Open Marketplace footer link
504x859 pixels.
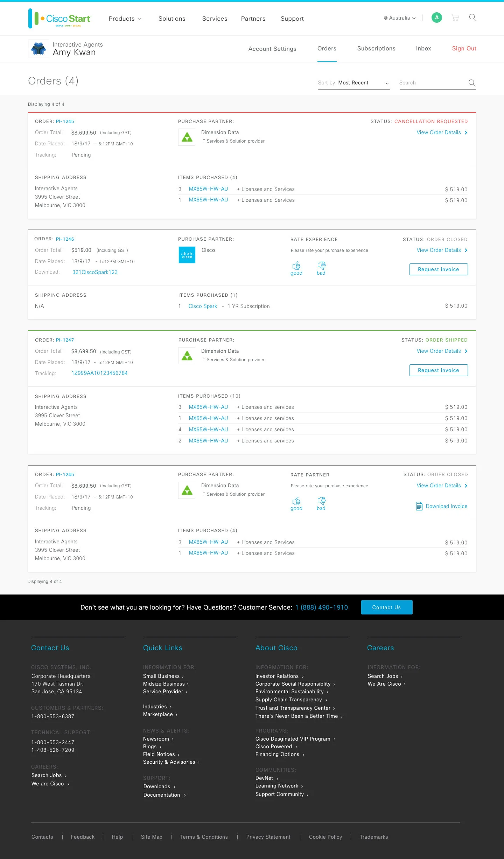(x=160, y=714)
